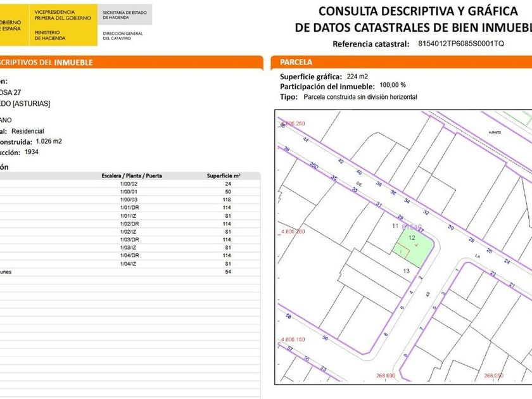Click the 4.805.250 coordinate label on map
The height and width of the screenshot is (399, 532).
pyautogui.click(x=293, y=123)
